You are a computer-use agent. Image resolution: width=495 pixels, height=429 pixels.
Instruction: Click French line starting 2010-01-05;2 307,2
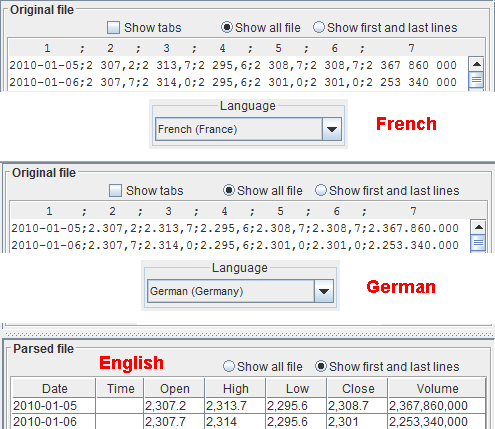click(233, 65)
